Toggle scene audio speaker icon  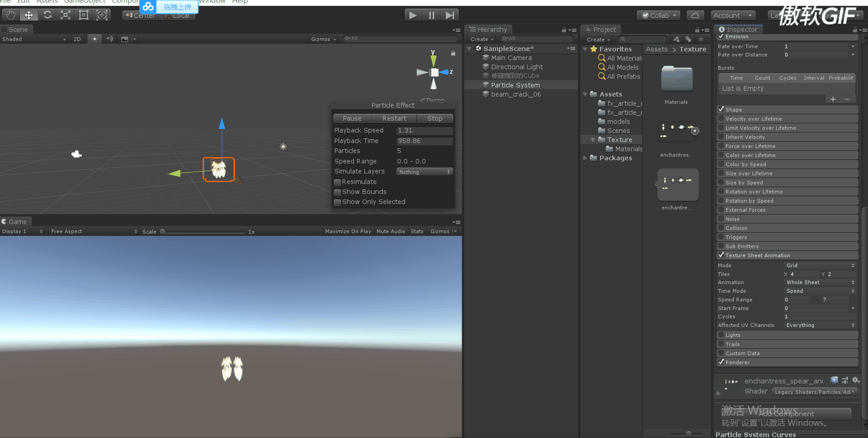point(109,39)
